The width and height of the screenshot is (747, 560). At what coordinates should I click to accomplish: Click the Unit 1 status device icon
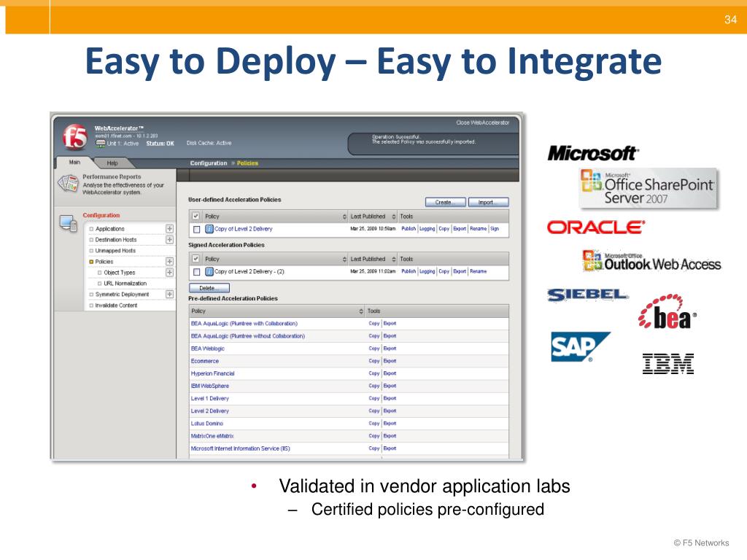101,144
